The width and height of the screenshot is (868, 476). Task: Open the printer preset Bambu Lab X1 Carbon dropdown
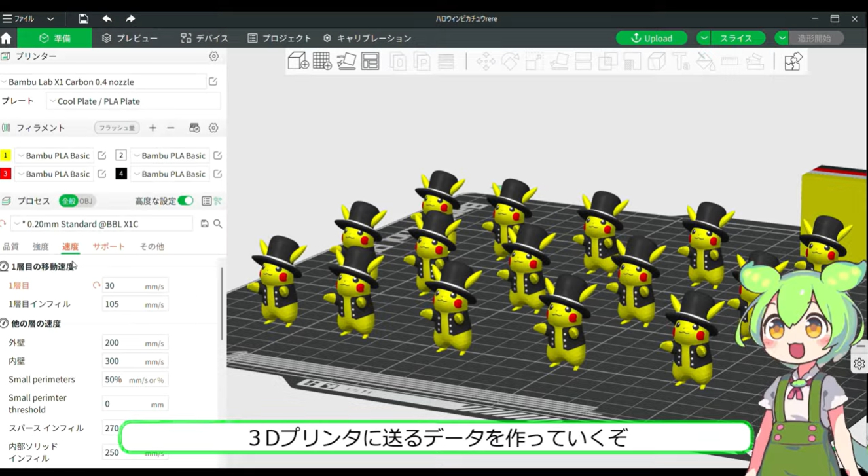click(103, 82)
